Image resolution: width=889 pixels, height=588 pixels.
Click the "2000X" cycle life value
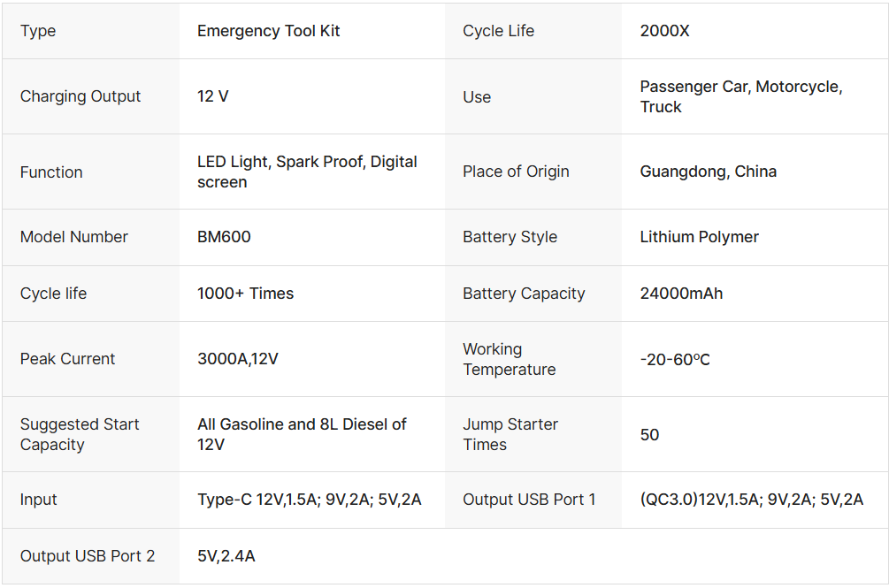click(664, 31)
